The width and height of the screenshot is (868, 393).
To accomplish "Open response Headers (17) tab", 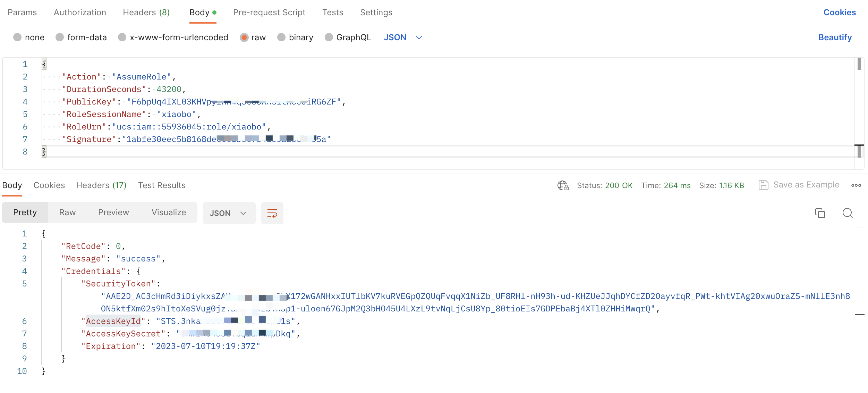I will click(x=101, y=185).
